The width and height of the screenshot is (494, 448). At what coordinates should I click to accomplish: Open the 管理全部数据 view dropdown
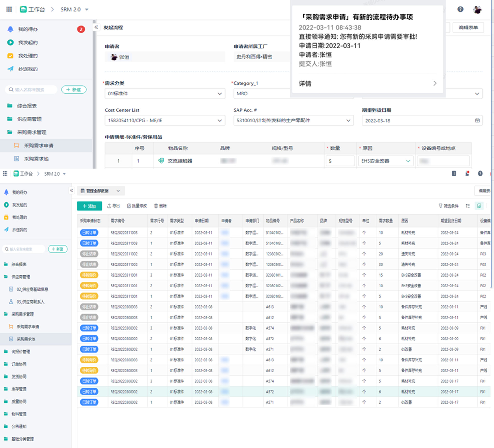pyautogui.click(x=101, y=191)
